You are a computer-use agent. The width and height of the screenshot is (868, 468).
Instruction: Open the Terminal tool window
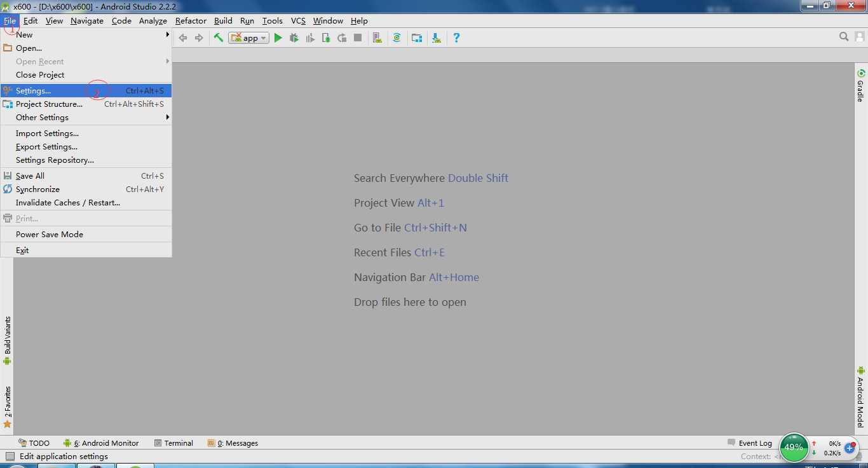point(173,443)
